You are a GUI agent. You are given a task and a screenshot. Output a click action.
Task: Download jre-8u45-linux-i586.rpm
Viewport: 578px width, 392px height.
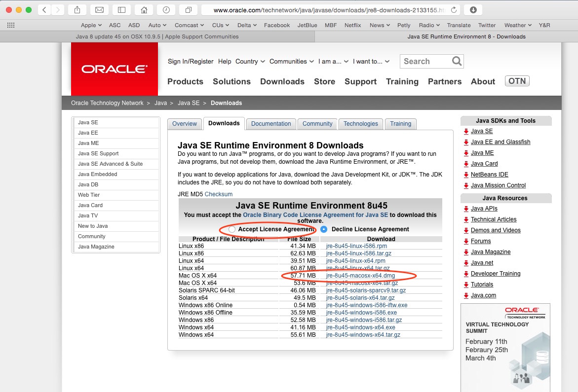point(356,246)
